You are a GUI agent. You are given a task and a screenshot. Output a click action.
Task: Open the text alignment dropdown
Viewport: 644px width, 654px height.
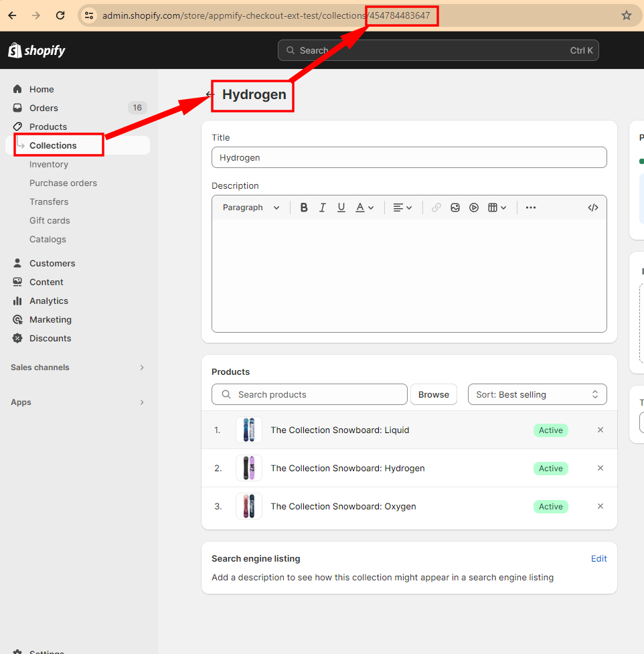coord(402,208)
